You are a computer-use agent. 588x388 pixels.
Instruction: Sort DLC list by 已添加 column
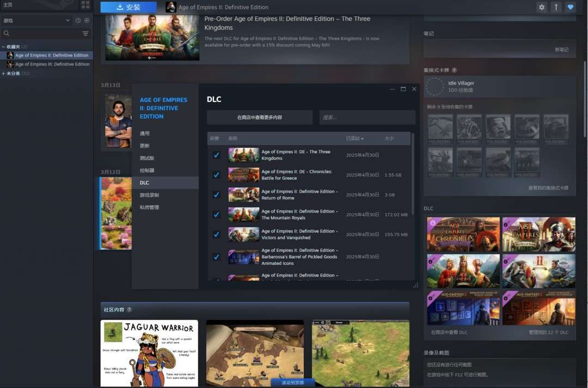(354, 138)
